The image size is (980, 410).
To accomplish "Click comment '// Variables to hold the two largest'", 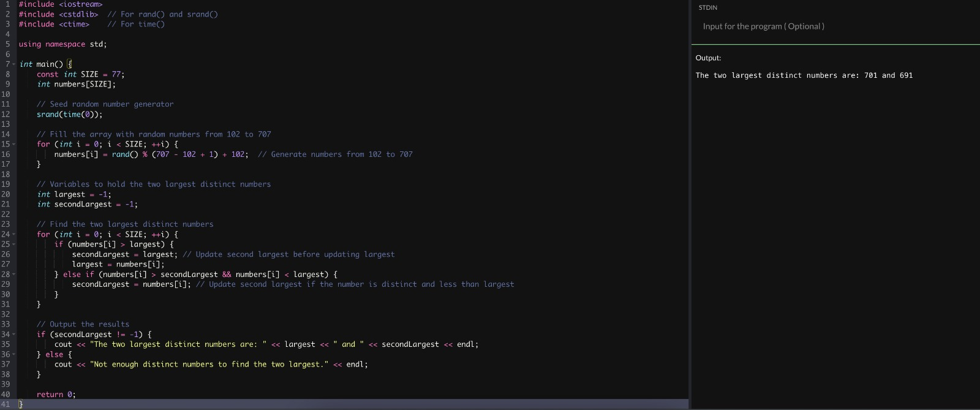I will click(x=154, y=184).
